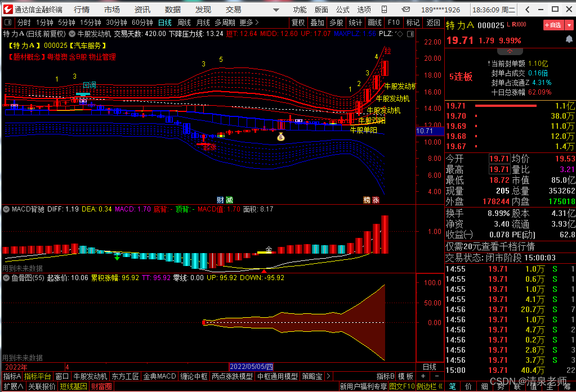Click the 财 marker at chart bottom
The height and width of the screenshot is (392, 576).
coord(220,200)
